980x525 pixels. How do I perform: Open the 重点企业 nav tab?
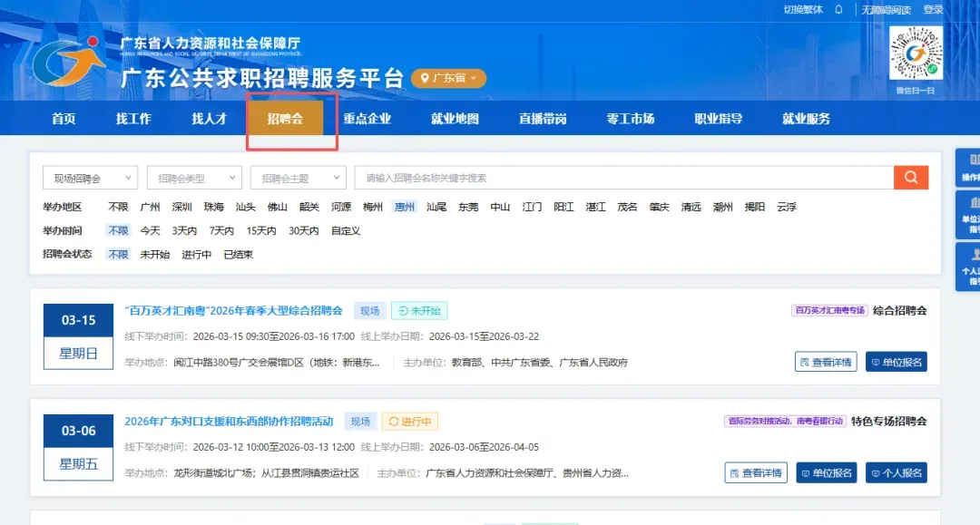367,119
